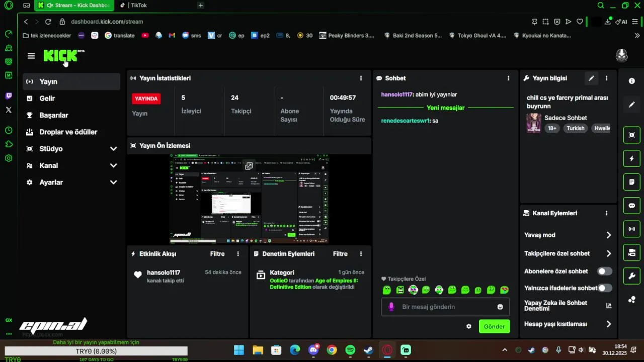
Task: Edit stream info via Yayın bilgisi pencil
Action: click(x=592, y=78)
